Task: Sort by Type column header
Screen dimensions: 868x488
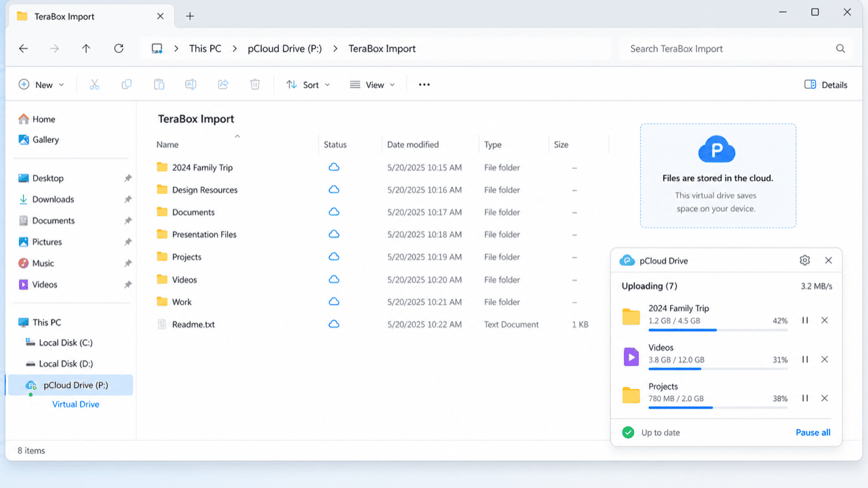Action: point(493,144)
